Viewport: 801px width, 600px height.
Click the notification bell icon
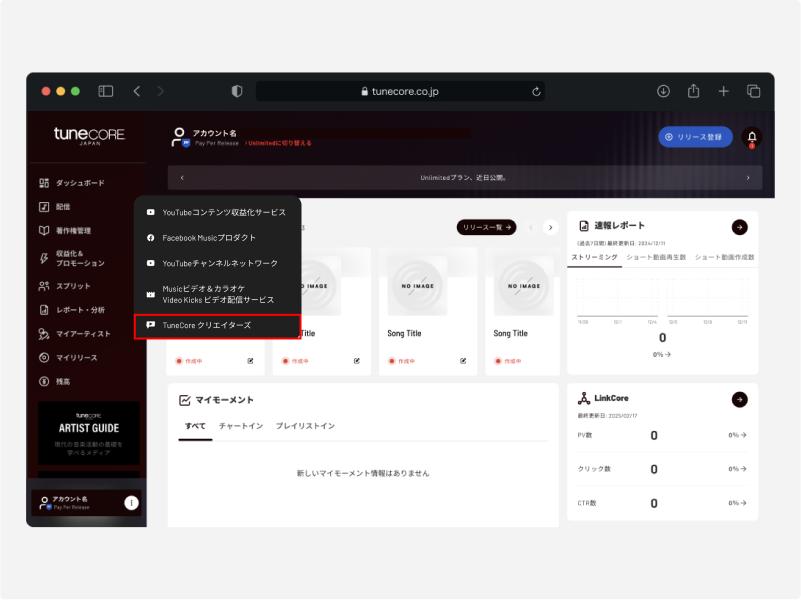(752, 137)
